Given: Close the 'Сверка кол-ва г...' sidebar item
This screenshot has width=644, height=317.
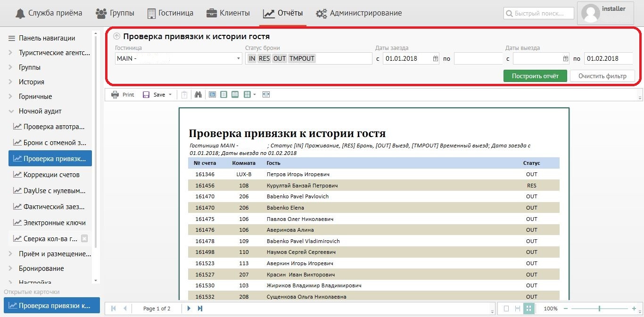Looking at the screenshot, I should (x=84, y=239).
